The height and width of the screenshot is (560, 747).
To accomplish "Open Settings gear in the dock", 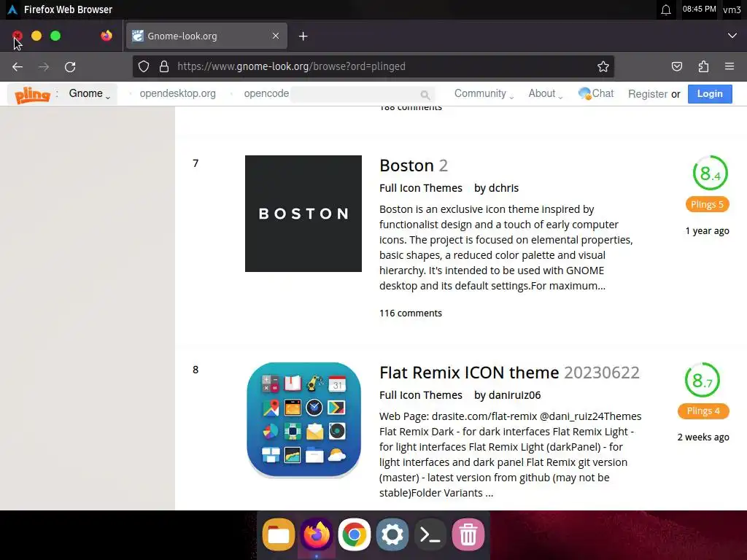I will pos(392,534).
